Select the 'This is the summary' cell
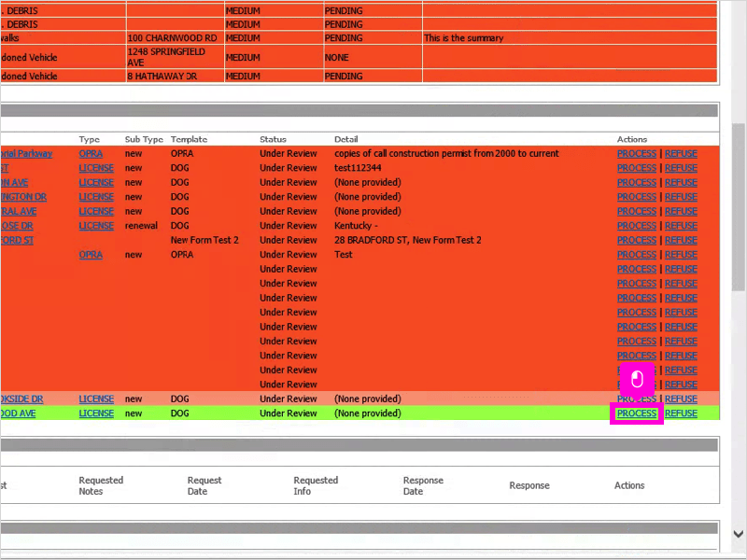Viewport: 747px width, 560px height. coord(570,38)
